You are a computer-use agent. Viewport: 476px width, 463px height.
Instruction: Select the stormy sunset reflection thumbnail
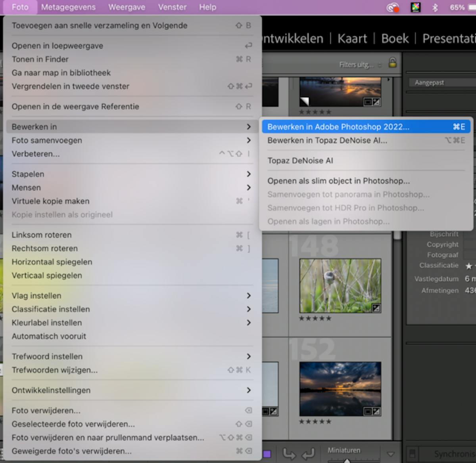pyautogui.click(x=340, y=389)
